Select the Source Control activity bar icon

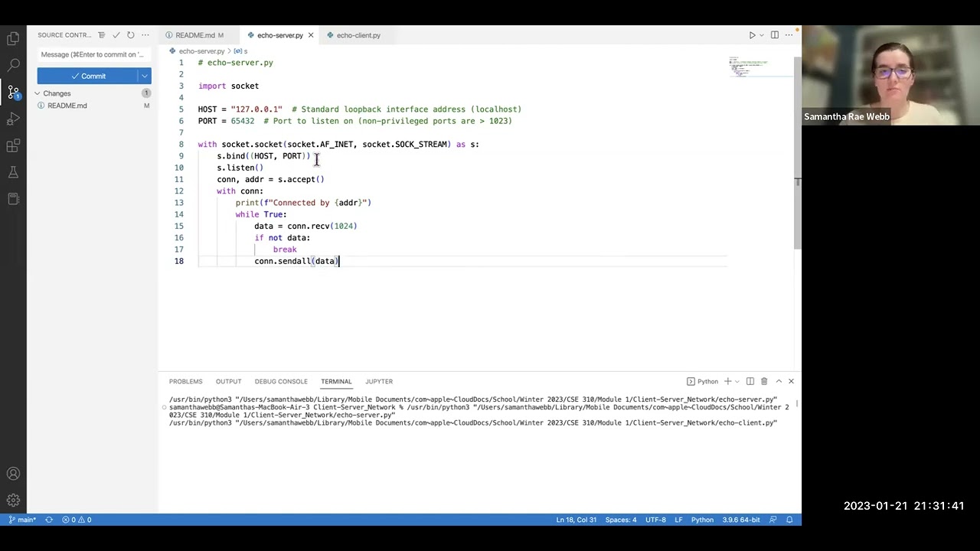(13, 92)
